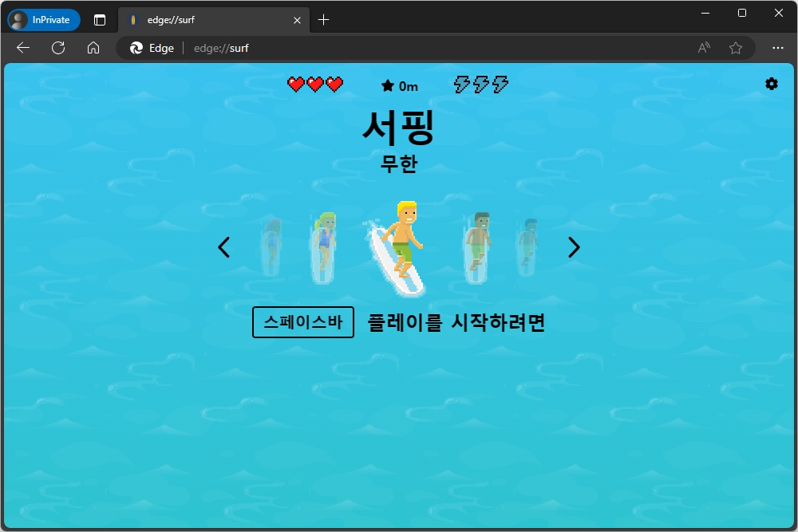Click the middle lightning boost icon
Screen dimensions: 798x532
pos(481,85)
